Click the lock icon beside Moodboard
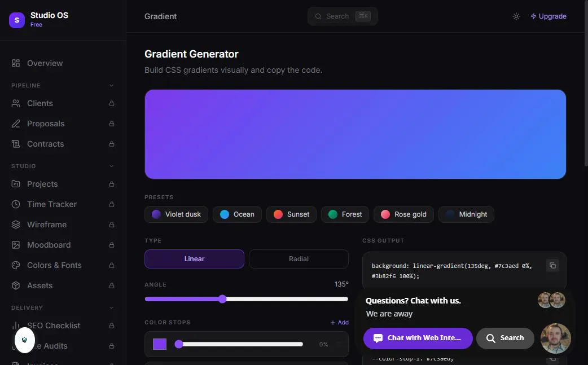 (x=112, y=245)
